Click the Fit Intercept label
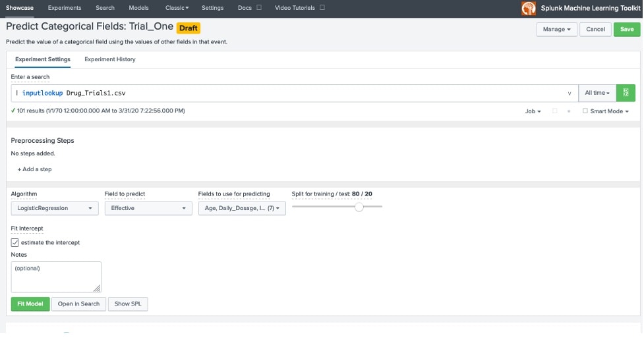Viewport: 644px width, 345px height. (27, 228)
